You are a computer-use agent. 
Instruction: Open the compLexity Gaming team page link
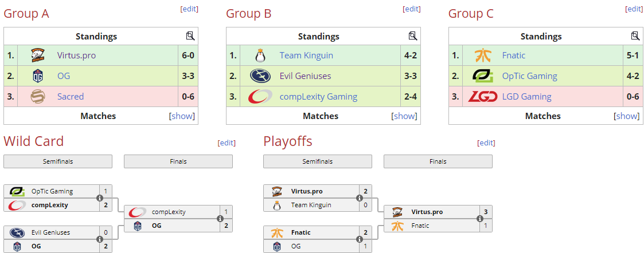(318, 97)
